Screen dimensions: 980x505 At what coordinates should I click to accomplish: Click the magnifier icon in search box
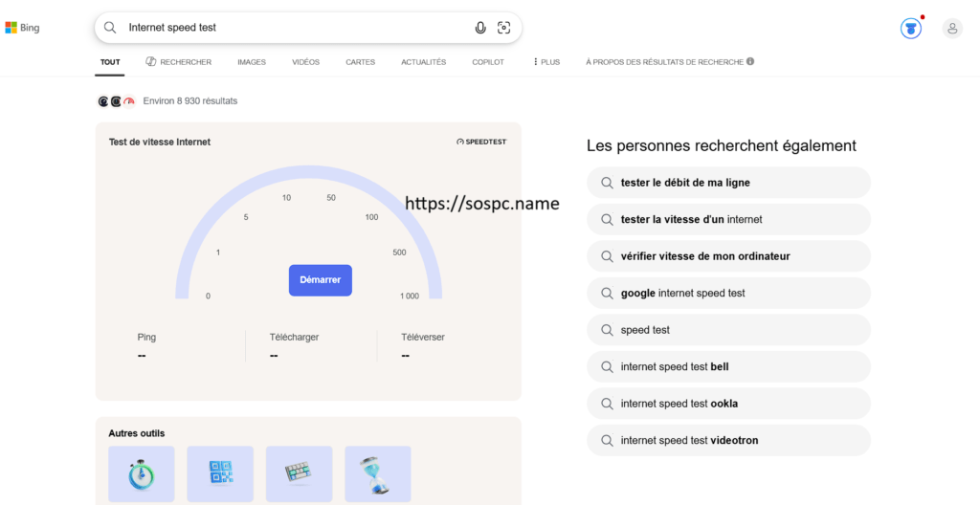(111, 28)
